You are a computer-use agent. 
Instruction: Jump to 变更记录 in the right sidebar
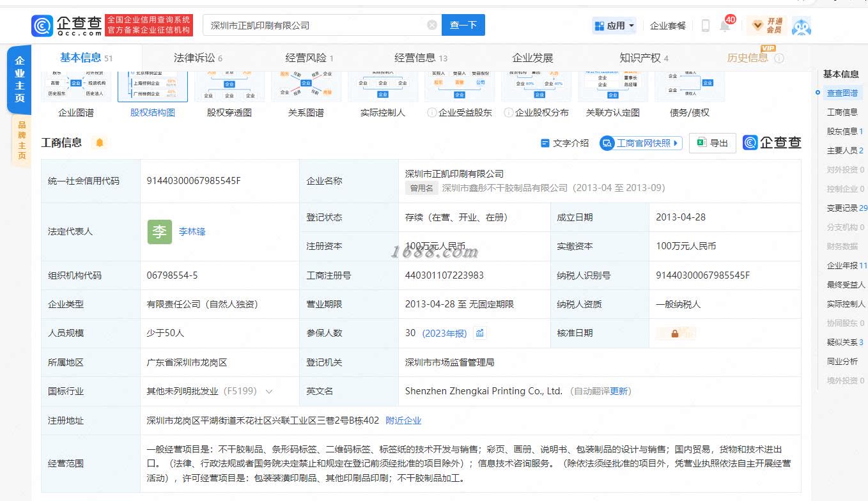click(x=847, y=208)
